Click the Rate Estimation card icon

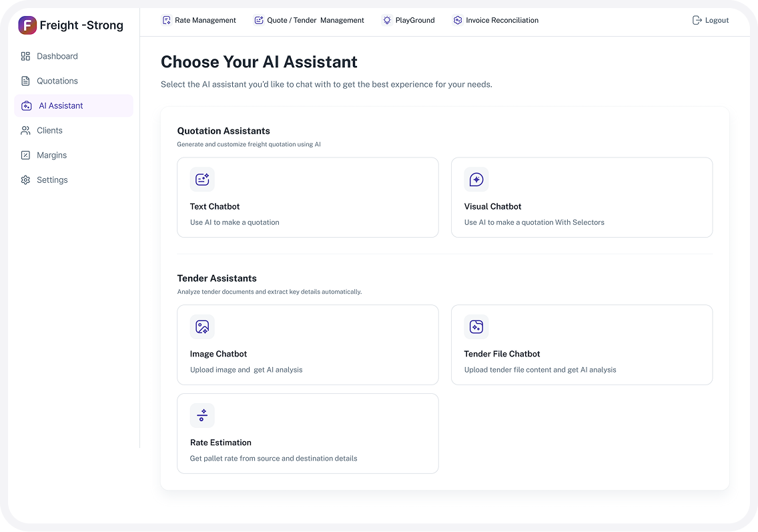(x=202, y=415)
